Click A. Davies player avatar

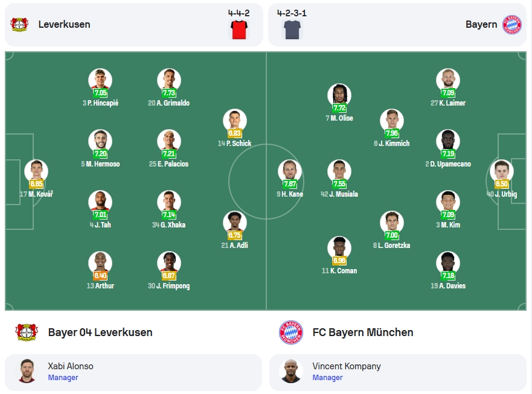coord(448,263)
